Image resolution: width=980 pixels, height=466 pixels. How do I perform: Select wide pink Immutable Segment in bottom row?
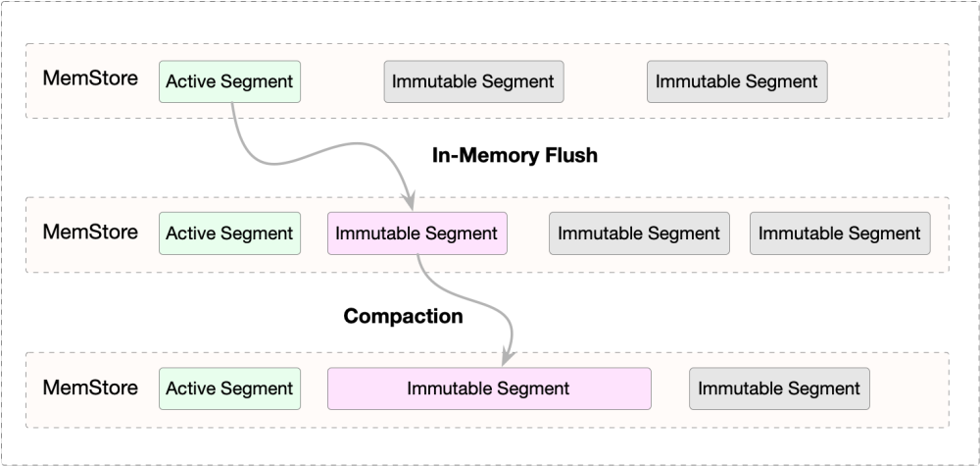tap(488, 388)
